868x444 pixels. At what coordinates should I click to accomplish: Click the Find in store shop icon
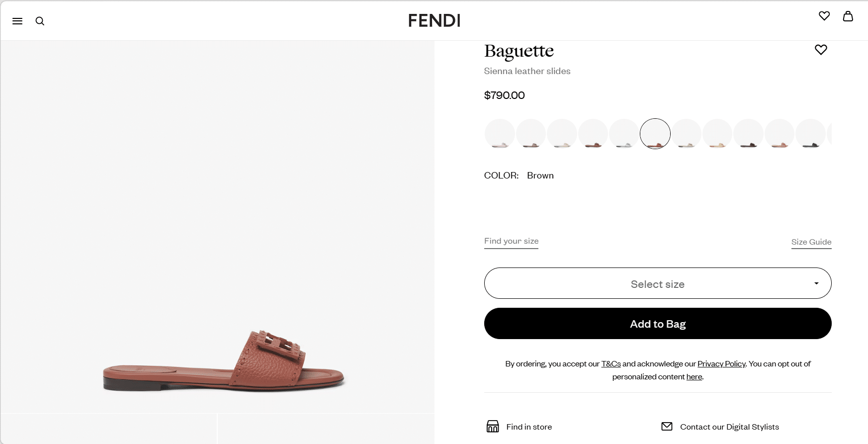(493, 427)
